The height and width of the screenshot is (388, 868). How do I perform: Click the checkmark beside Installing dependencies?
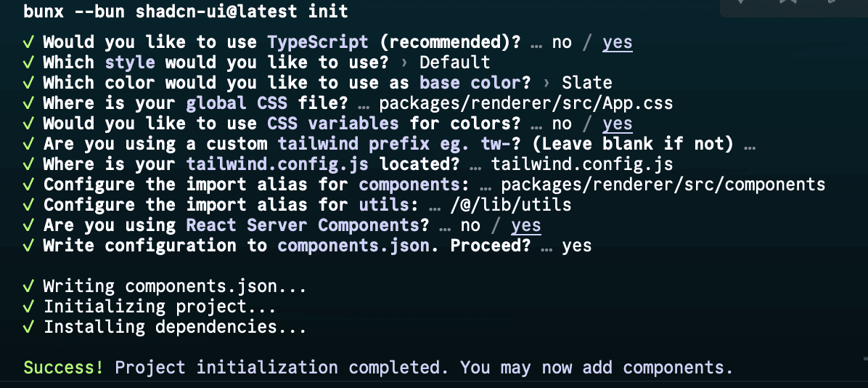[x=29, y=327]
